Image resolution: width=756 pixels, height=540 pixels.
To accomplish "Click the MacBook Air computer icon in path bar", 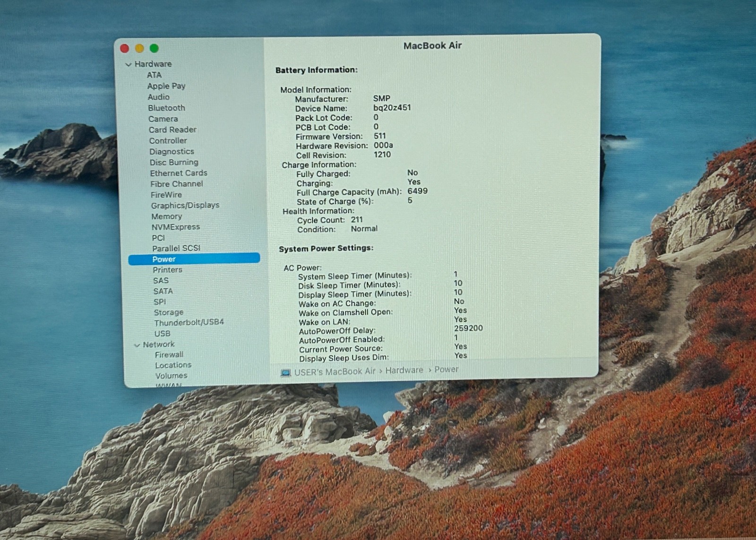I will [x=286, y=373].
